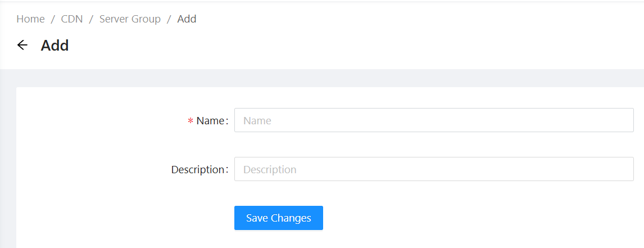This screenshot has width=644, height=248.
Task: Click the back arrow icon beside Add
Action: tap(22, 46)
